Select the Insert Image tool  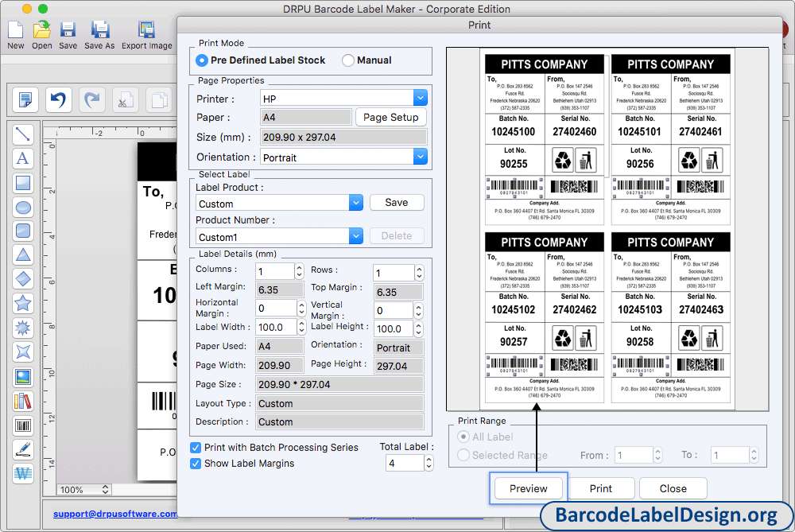pos(23,377)
